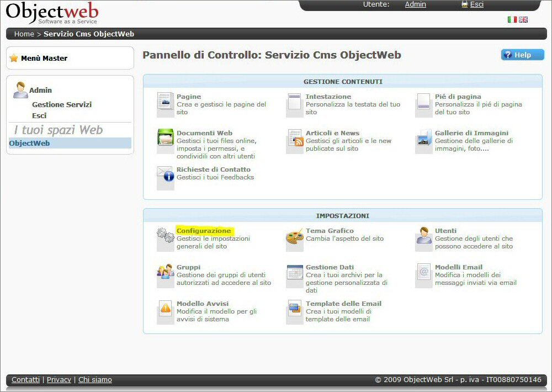Click the Configurazione gears icon
Screen dimensions: 552x392
[165, 237]
